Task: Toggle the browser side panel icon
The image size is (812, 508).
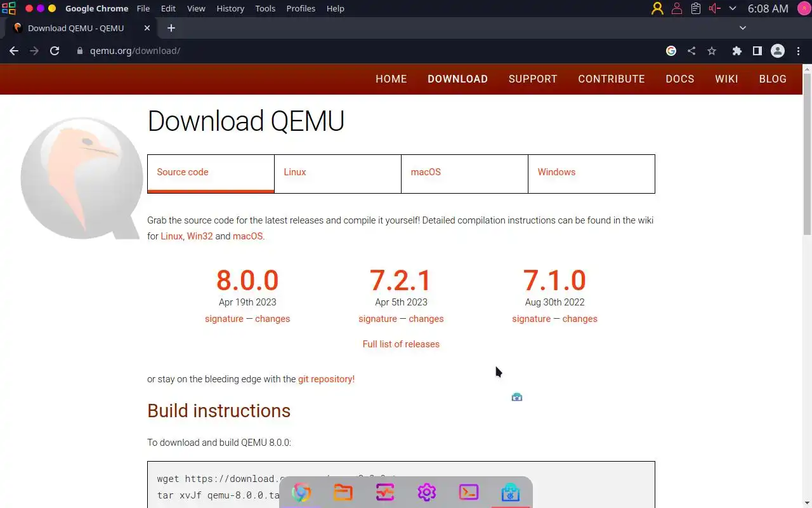Action: pyautogui.click(x=757, y=51)
